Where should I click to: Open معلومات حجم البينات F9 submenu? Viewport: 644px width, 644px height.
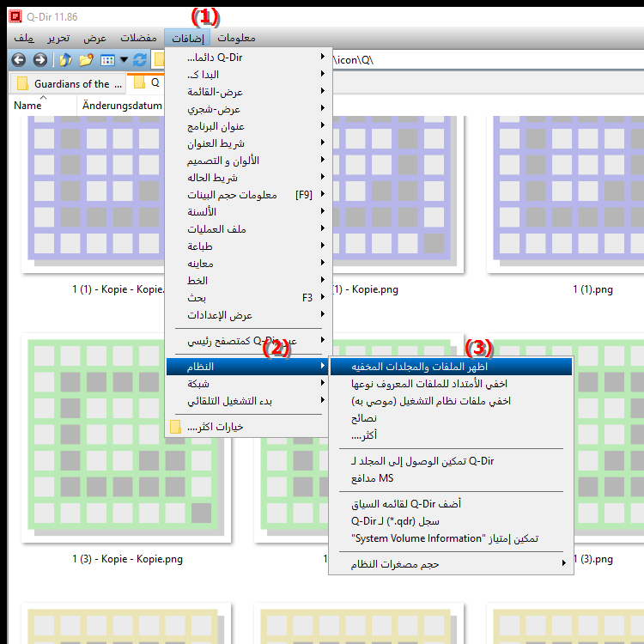click(x=248, y=195)
